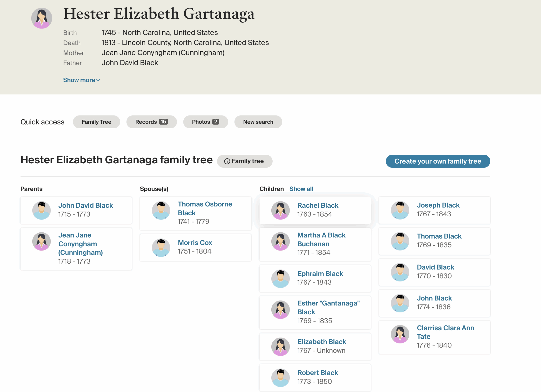Open the Photos 2 tab
541x392 pixels.
(205, 122)
